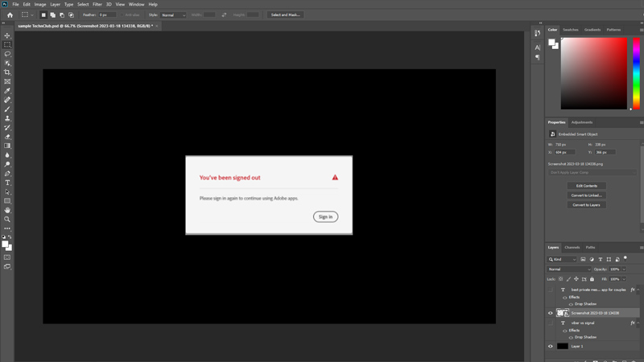Toggle Lock transparent pixels icon
Screen dimensions: 644x362
click(x=560, y=279)
